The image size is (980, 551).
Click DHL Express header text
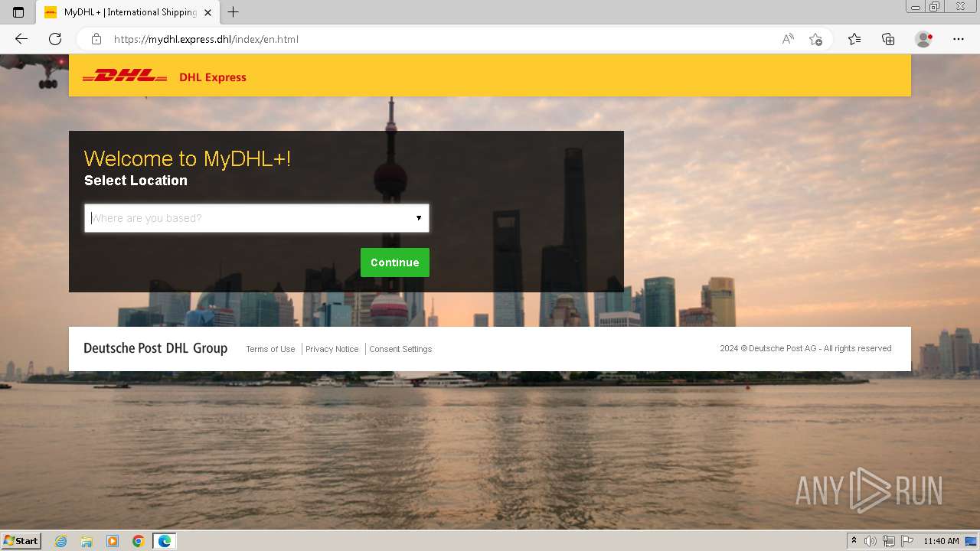pos(213,77)
